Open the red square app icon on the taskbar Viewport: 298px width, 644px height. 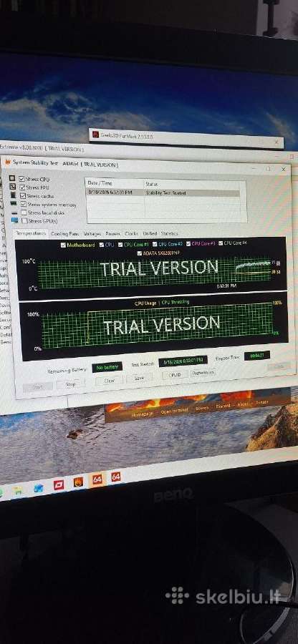[x=59, y=485]
